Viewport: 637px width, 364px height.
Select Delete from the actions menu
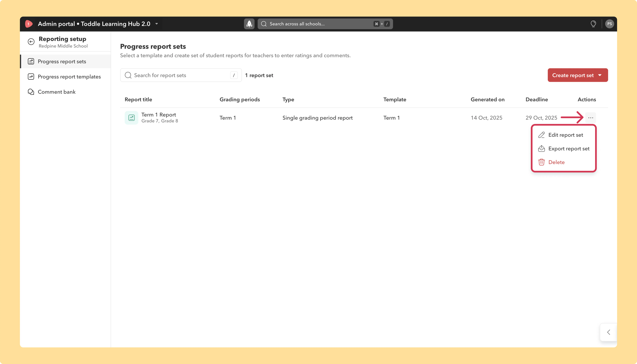click(x=564, y=162)
